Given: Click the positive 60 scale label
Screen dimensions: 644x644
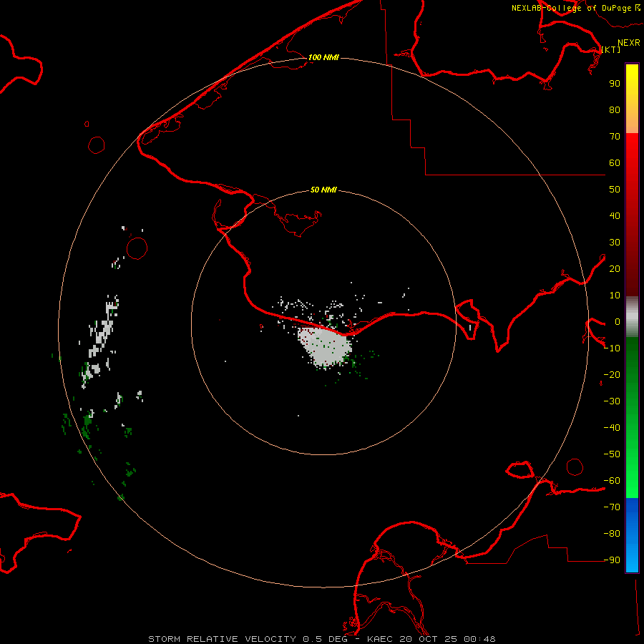Looking at the screenshot, I should coord(615,162).
